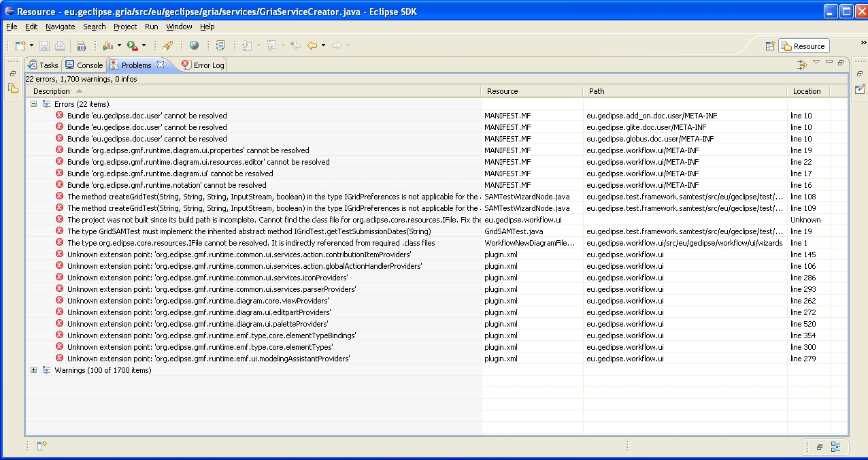Switch to the Console tab
868x460 pixels.
click(84, 65)
